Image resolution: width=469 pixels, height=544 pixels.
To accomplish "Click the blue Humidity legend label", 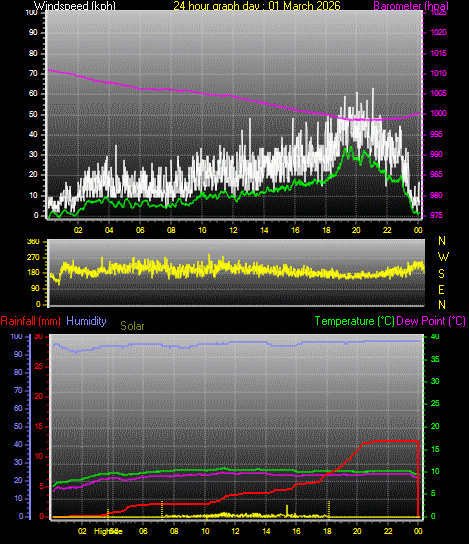I will (x=86, y=321).
